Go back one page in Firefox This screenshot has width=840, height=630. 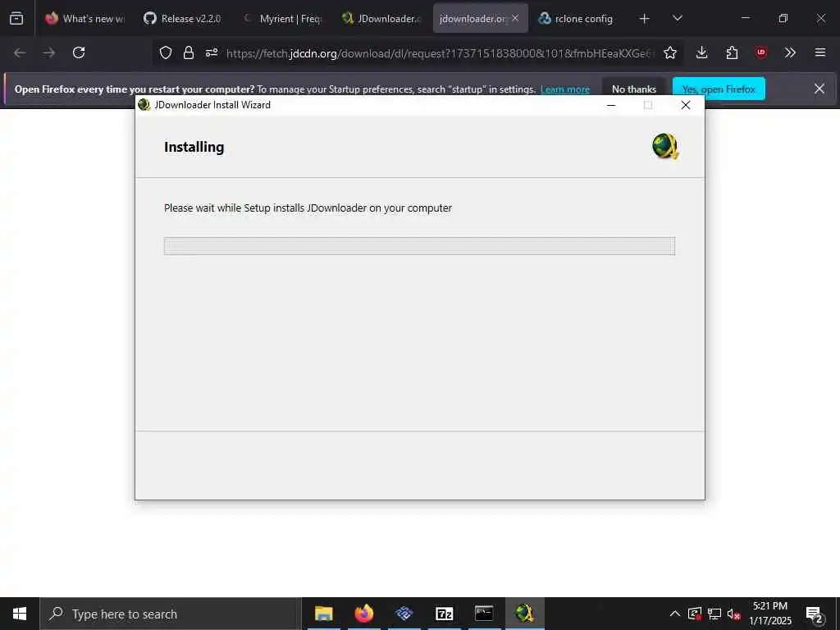point(20,52)
